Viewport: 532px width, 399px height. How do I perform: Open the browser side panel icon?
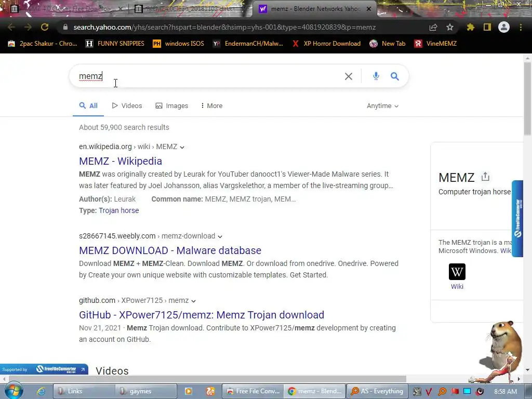(x=487, y=27)
